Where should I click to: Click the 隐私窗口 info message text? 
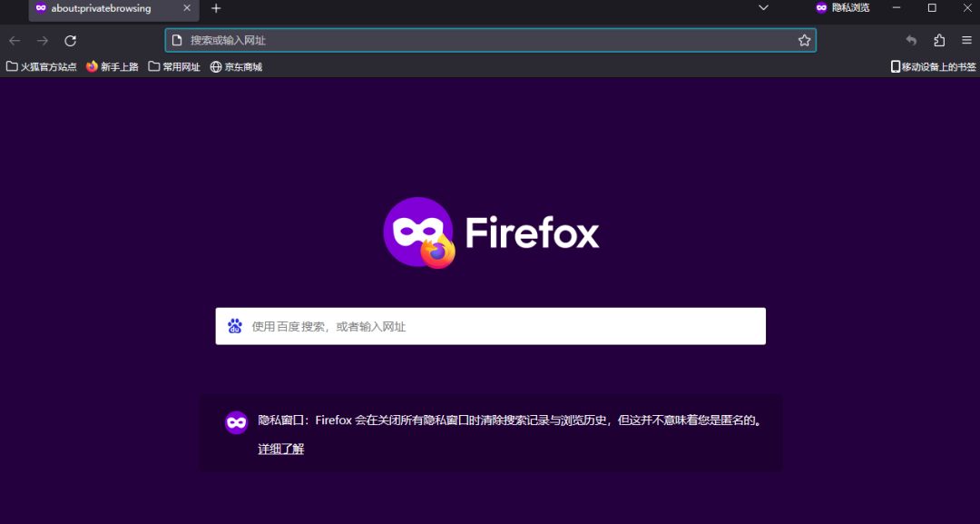[x=511, y=420]
